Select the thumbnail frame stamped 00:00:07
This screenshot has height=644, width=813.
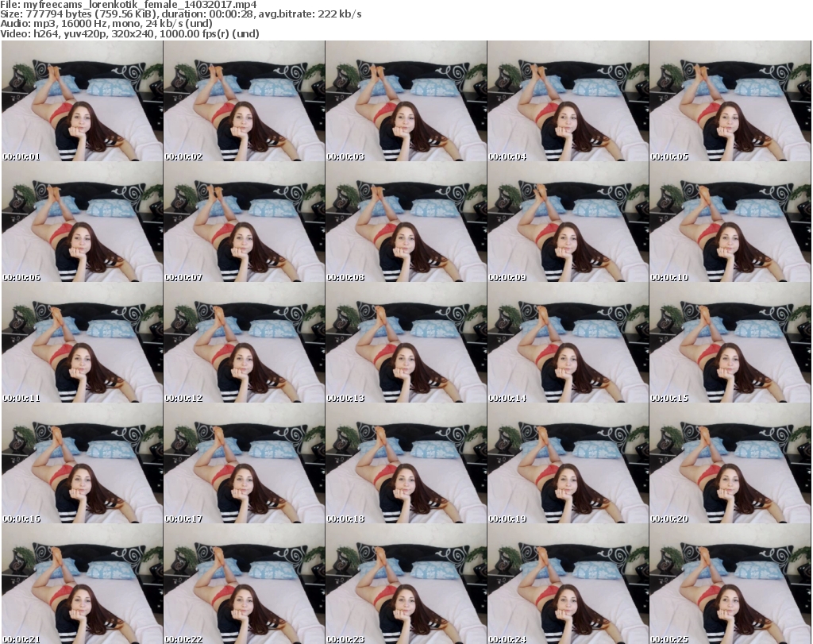tap(245, 222)
